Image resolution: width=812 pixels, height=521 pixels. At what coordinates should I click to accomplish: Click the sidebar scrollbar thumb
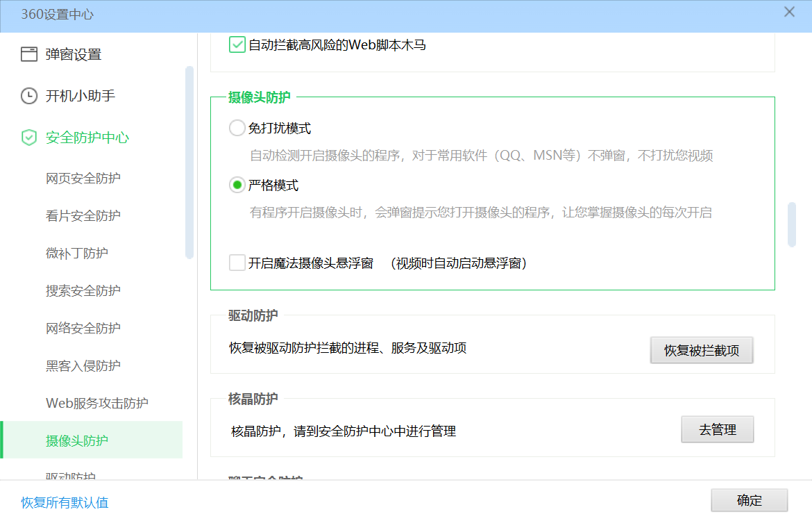189,163
